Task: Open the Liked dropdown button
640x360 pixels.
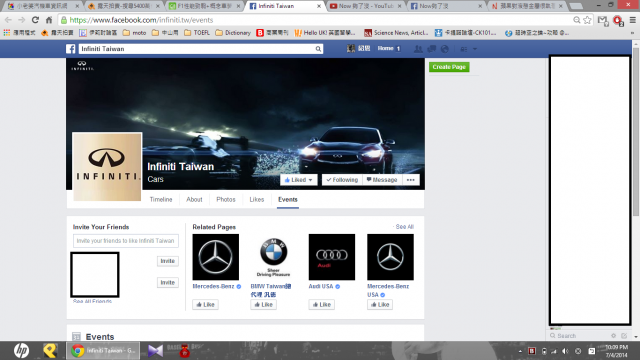Action: 298,180
